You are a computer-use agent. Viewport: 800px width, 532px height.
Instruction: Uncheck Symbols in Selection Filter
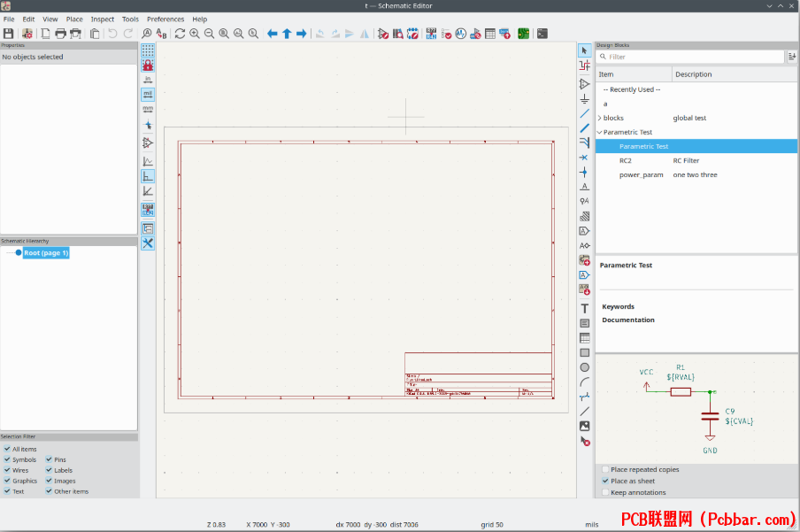point(7,459)
